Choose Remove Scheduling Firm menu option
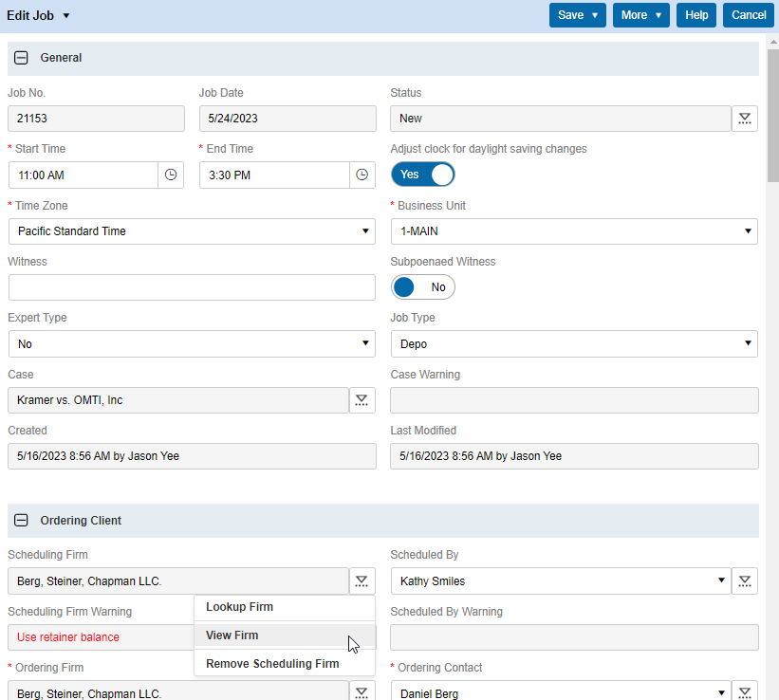Image resolution: width=779 pixels, height=700 pixels. click(272, 664)
